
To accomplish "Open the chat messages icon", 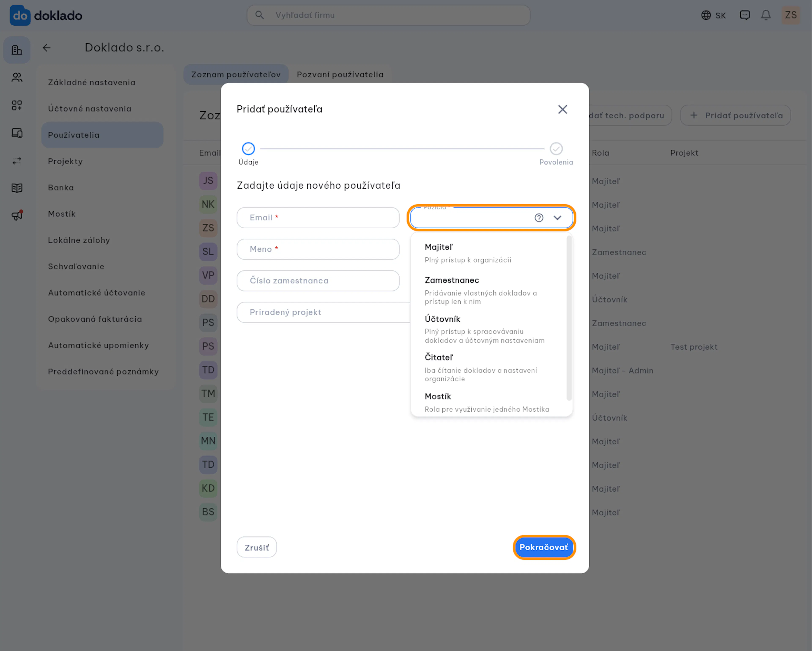I will [x=745, y=15].
